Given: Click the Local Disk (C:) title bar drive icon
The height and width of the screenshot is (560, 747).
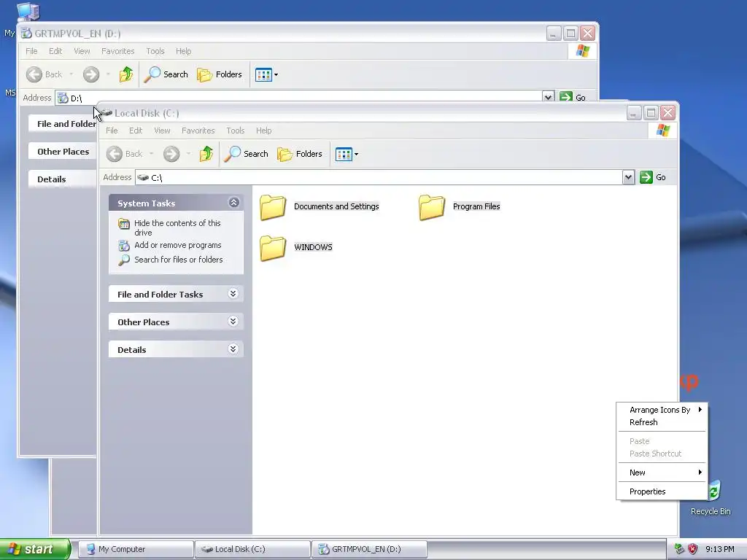Looking at the screenshot, I should 107,113.
